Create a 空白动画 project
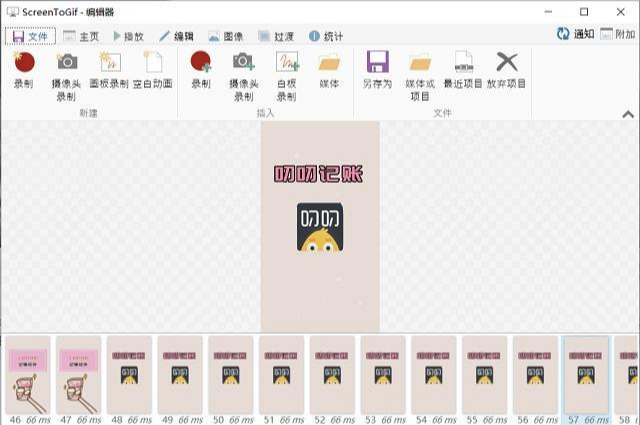 pos(153,70)
